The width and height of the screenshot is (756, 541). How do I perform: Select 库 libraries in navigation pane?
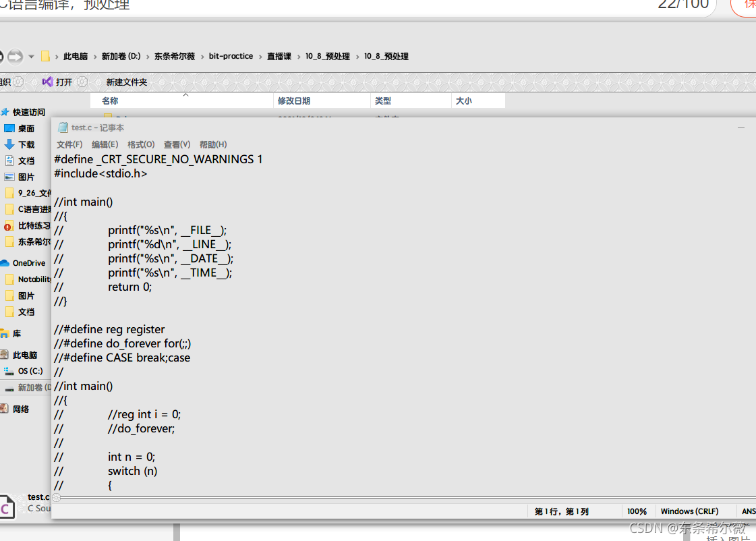click(11, 334)
